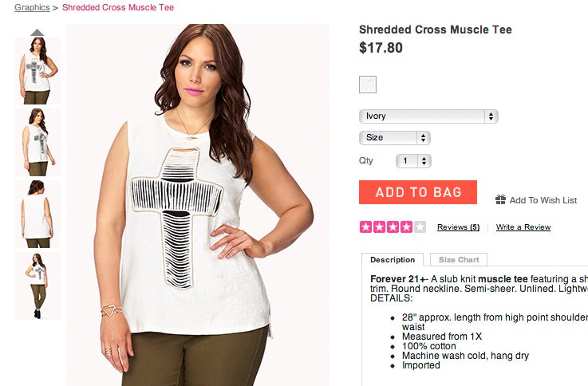Select the Description tab
The width and height of the screenshot is (588, 386).
coord(393,260)
